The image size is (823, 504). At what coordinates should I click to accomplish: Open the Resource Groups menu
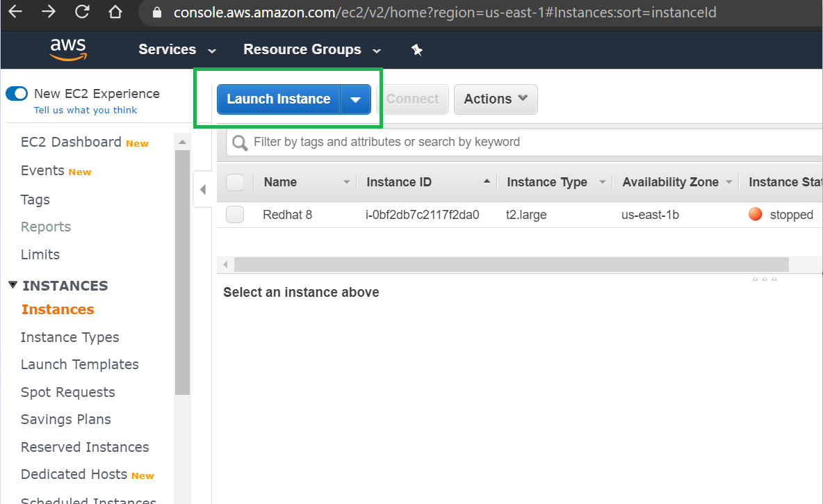(312, 50)
